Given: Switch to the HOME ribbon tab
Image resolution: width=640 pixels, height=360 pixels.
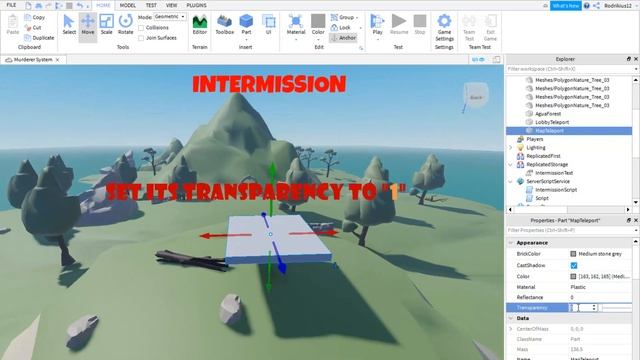Looking at the screenshot, I should click(103, 5).
